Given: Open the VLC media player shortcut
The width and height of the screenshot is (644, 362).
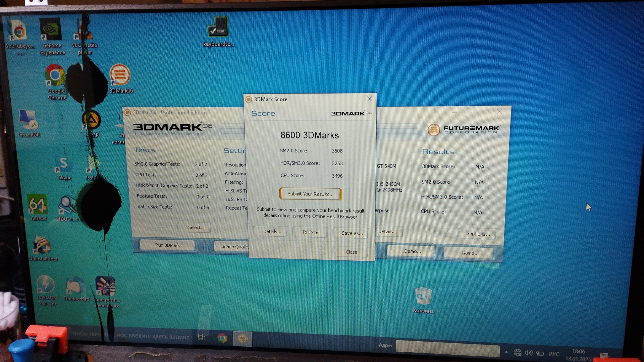Looking at the screenshot, I should point(84,37).
